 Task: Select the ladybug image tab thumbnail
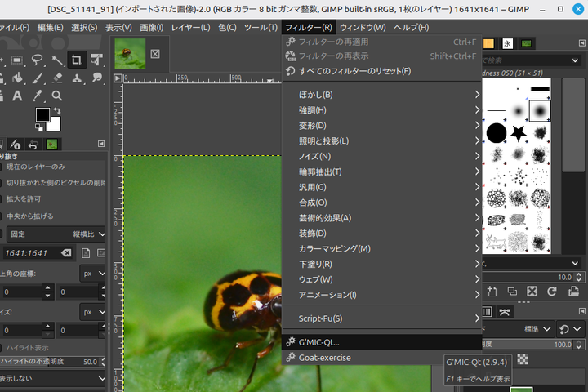coord(130,54)
